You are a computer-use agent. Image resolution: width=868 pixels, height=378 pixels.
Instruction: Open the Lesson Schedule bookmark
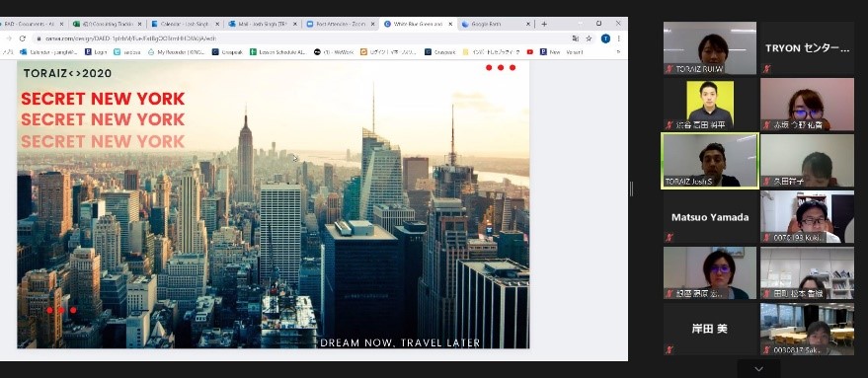278,52
